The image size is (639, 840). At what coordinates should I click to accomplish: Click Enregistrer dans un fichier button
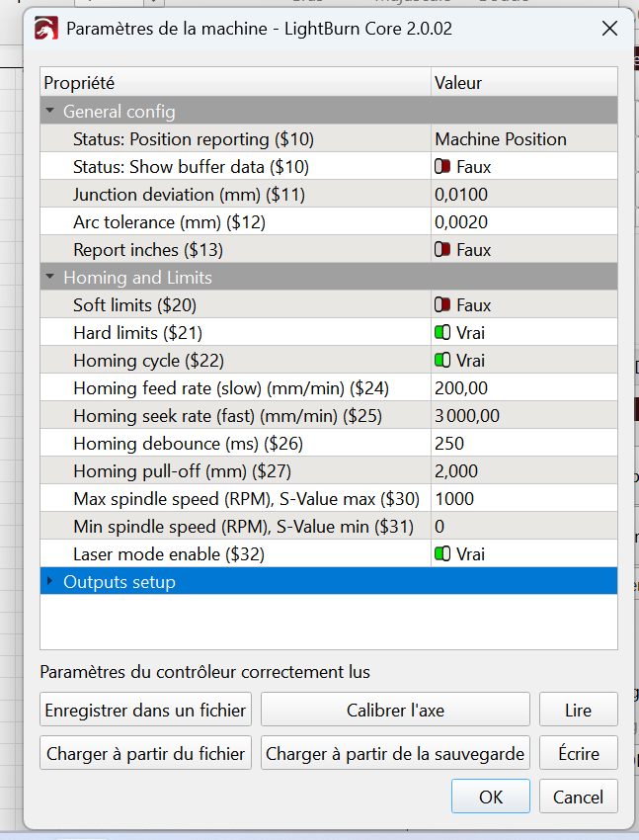[x=146, y=710]
